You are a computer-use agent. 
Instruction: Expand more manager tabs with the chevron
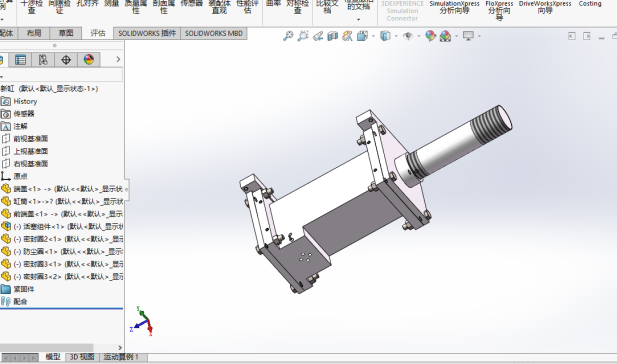(x=118, y=59)
